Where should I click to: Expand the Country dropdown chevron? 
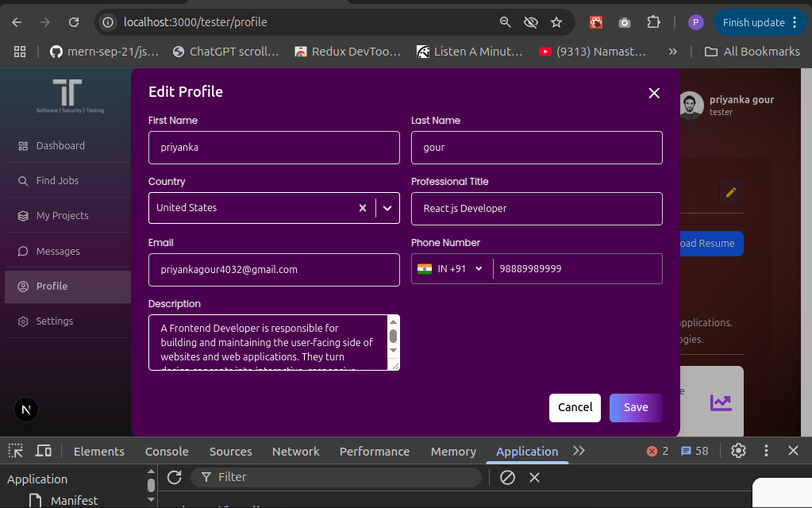(387, 208)
